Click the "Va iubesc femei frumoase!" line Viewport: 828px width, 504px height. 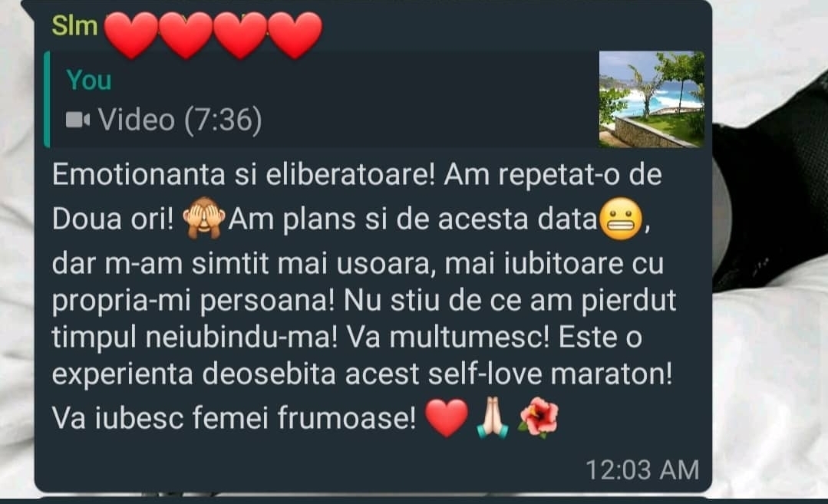pyautogui.click(x=234, y=418)
